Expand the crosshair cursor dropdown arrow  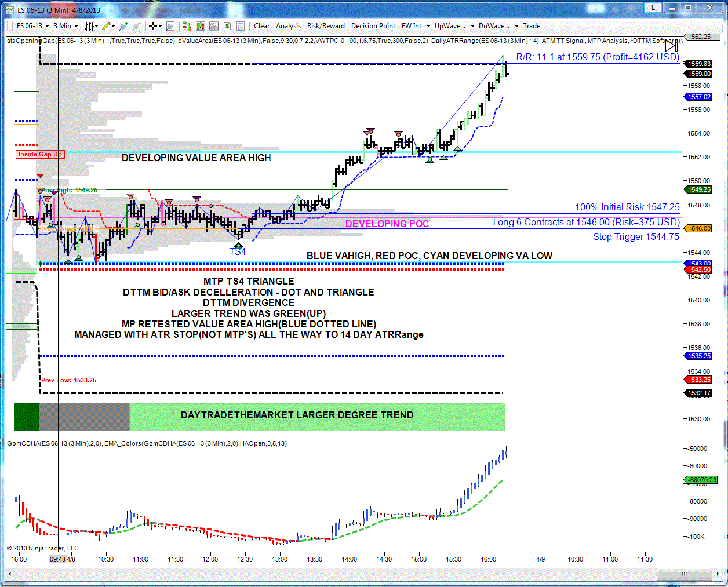click(160, 26)
